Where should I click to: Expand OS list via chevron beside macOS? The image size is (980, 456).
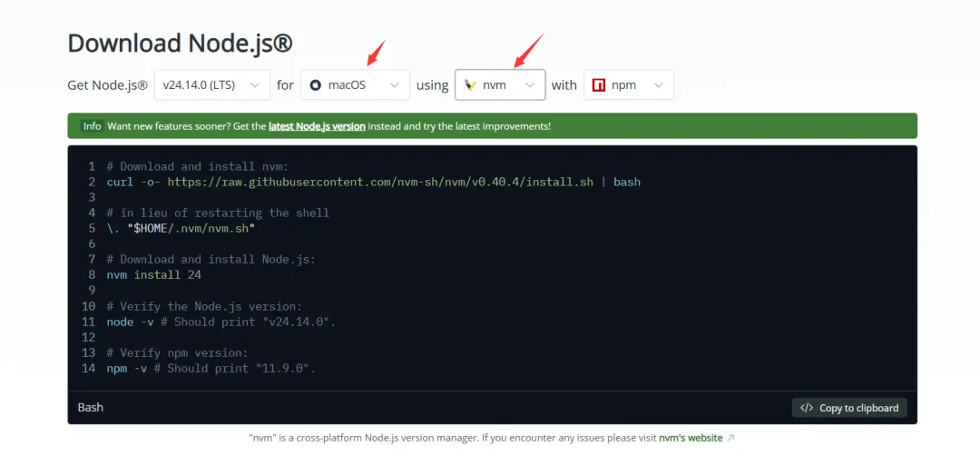coord(395,85)
